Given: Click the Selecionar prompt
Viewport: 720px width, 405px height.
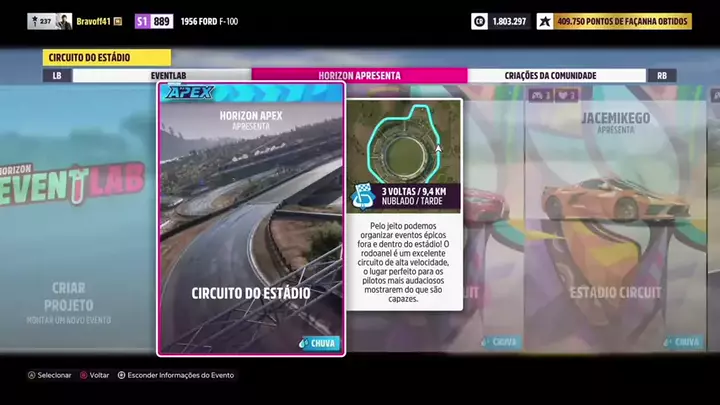Looking at the screenshot, I should pyautogui.click(x=49, y=375).
